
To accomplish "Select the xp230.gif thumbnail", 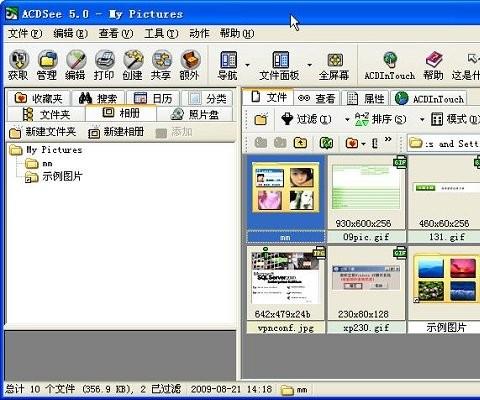I will (366, 283).
